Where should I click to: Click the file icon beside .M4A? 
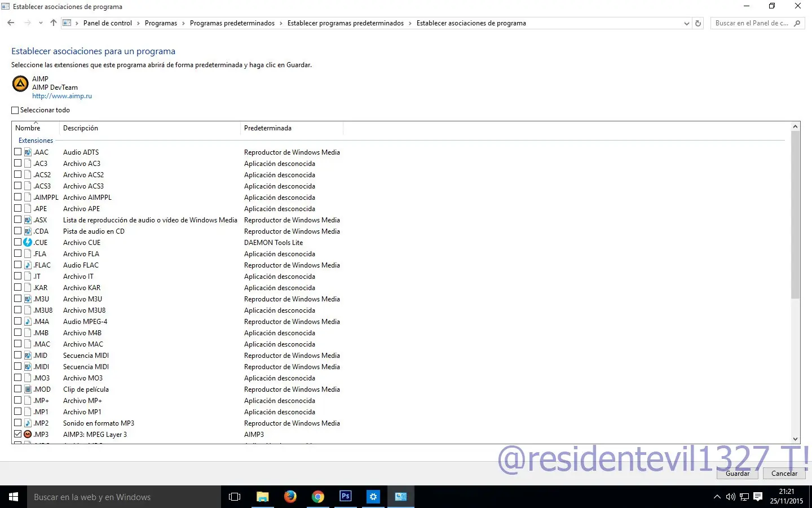[x=28, y=321]
